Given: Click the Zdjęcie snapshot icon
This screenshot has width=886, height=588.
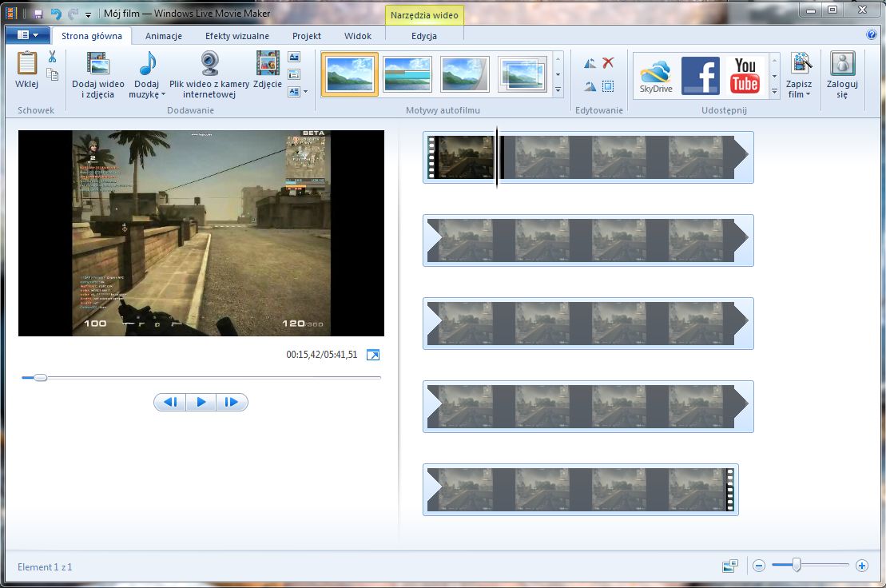Looking at the screenshot, I should click(x=268, y=62).
